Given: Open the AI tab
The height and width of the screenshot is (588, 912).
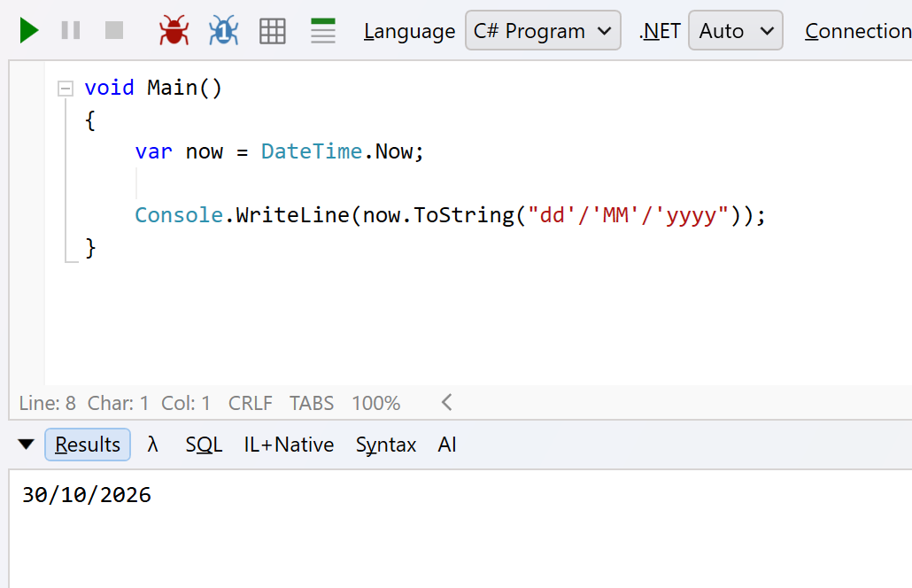Looking at the screenshot, I should [x=446, y=445].
